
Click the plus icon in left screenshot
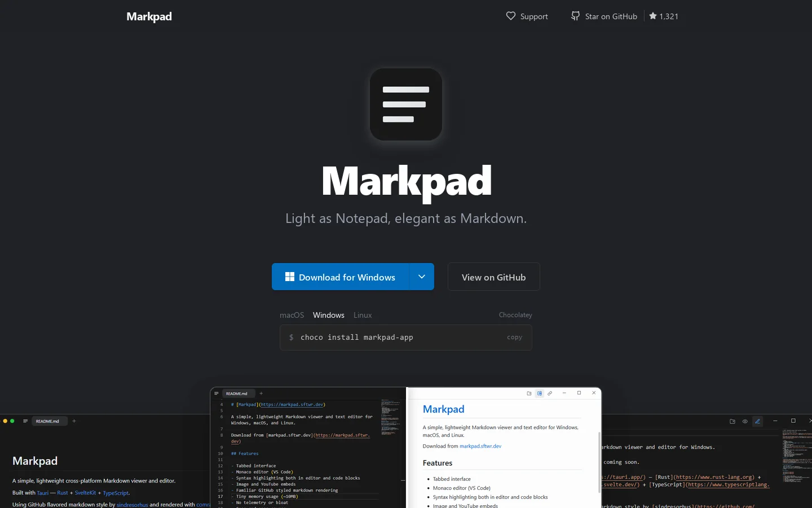pos(74,421)
